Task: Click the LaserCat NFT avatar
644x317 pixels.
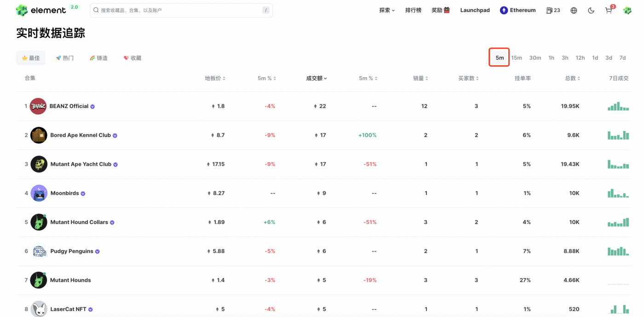Action: pos(39,309)
